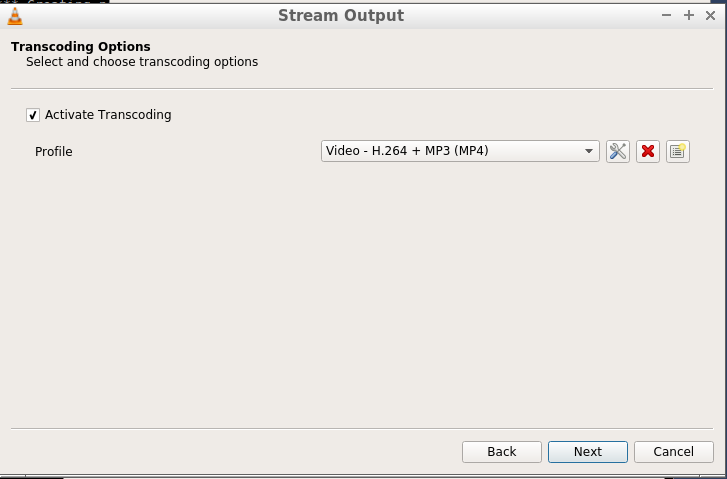
Task: Toggle transcoding via the Activate Transcoding label
Action: point(108,115)
